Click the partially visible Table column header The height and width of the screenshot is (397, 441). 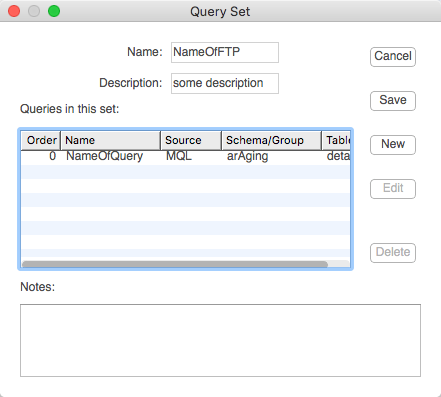336,140
